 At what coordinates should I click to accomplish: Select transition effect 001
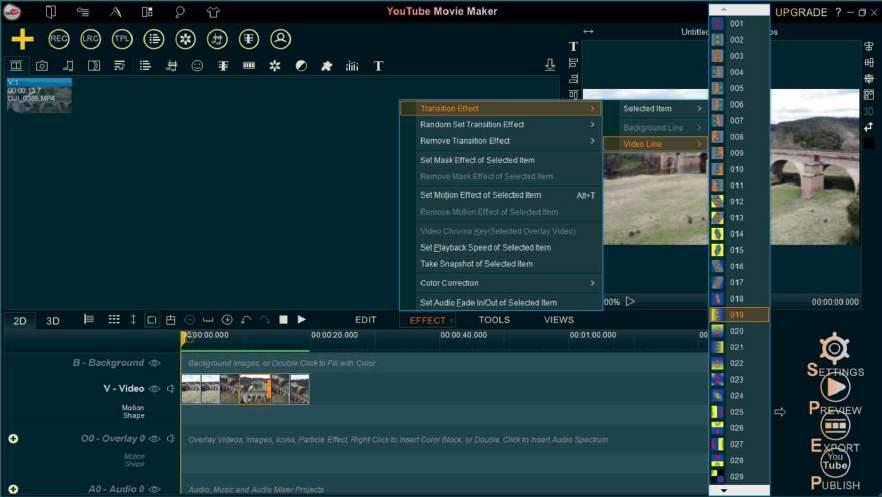739,24
